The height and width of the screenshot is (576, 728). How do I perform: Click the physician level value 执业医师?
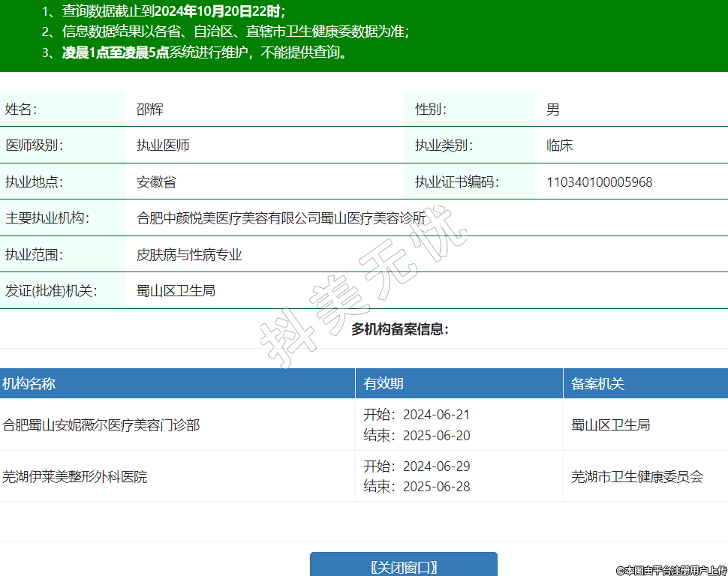[163, 145]
